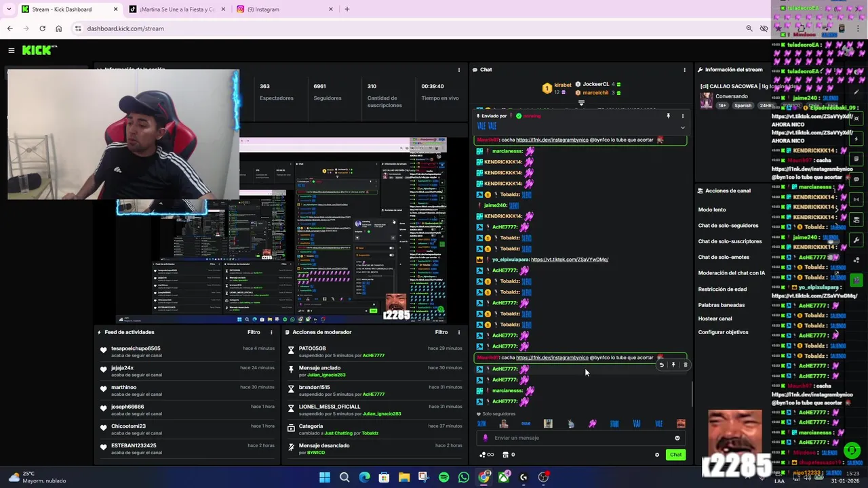Send message with the green Chat button
This screenshot has height=488, width=868.
675,455
